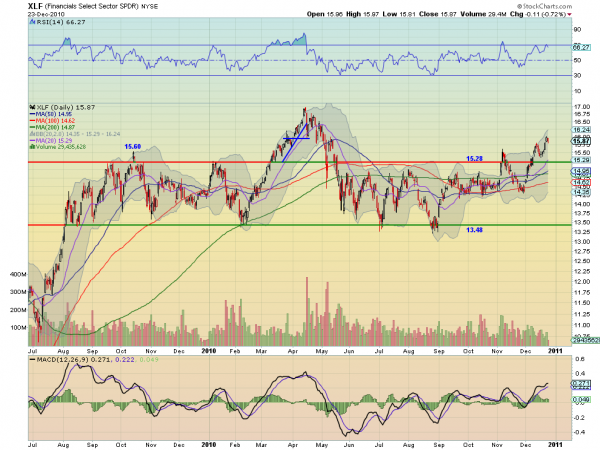Screen dimensions: 600x450
Task: Click the 15.28 resistance annotation
Action: click(x=474, y=158)
